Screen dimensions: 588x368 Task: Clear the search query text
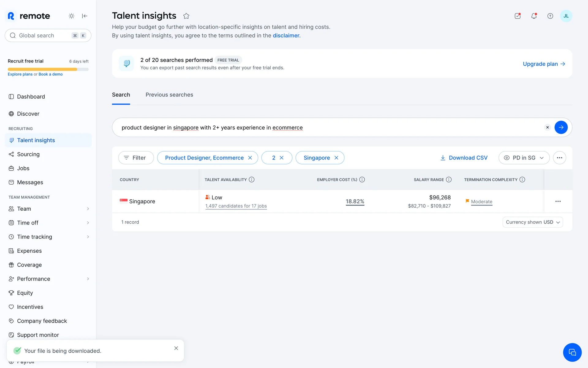coord(547,127)
